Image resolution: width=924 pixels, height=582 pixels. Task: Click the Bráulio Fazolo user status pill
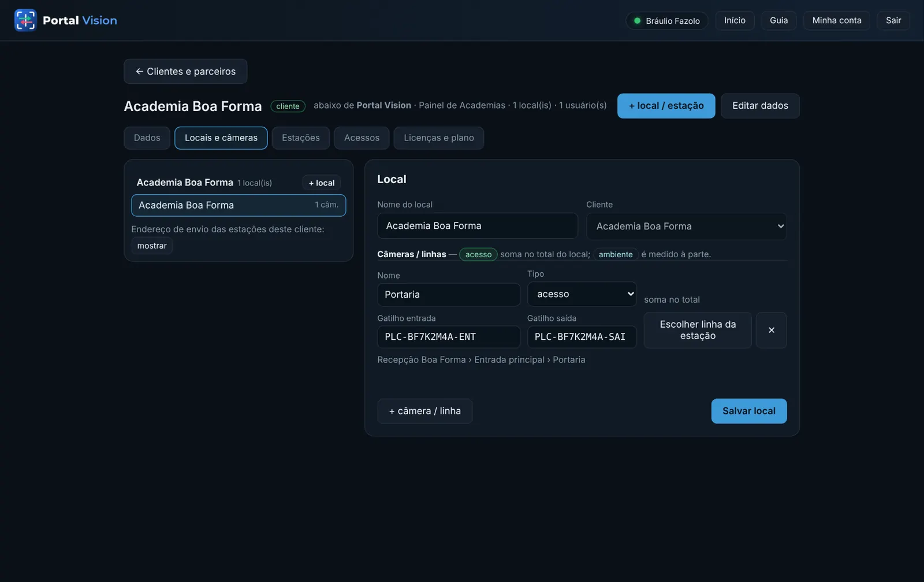tap(667, 21)
